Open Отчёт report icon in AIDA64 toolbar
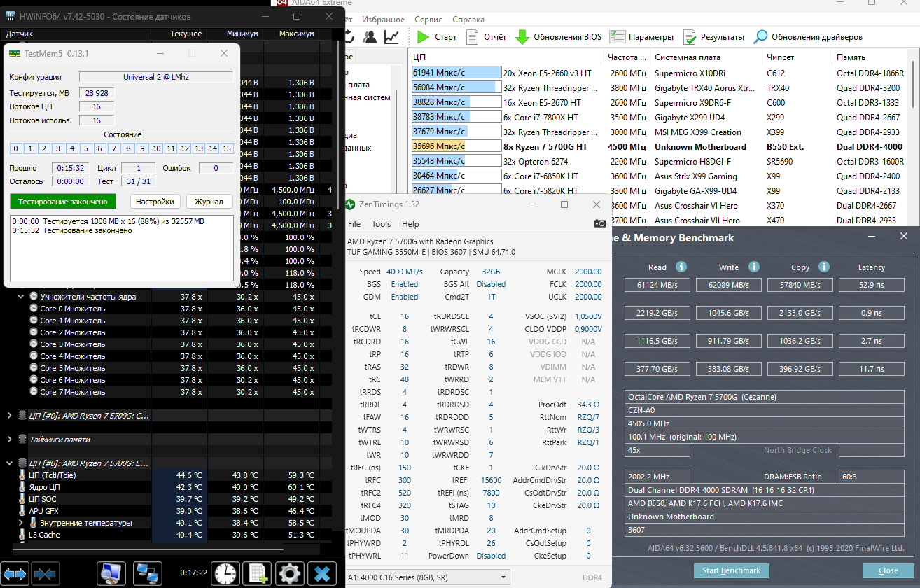 point(473,37)
